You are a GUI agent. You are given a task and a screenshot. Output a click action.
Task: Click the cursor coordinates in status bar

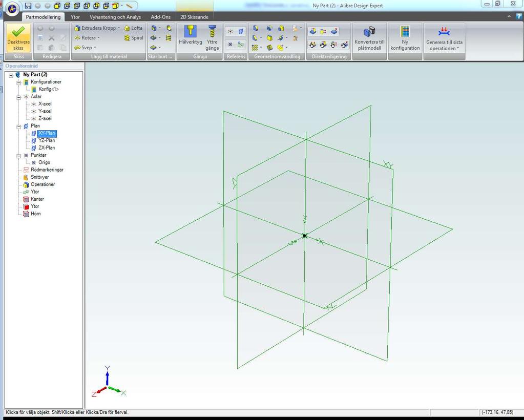(x=497, y=412)
